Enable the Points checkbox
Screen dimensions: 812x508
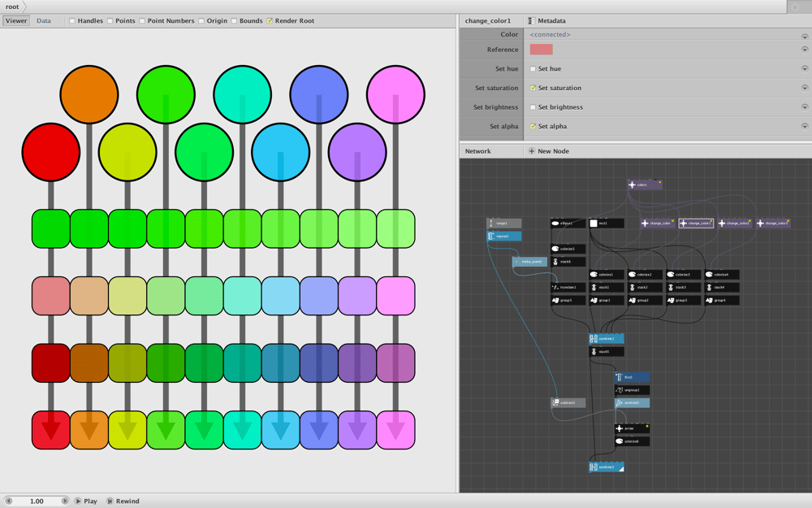(x=110, y=21)
